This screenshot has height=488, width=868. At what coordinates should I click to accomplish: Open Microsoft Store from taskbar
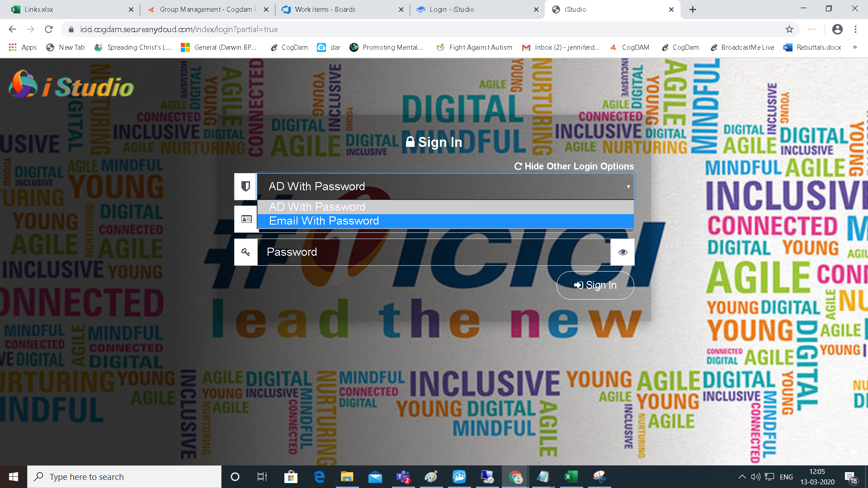pyautogui.click(x=291, y=477)
